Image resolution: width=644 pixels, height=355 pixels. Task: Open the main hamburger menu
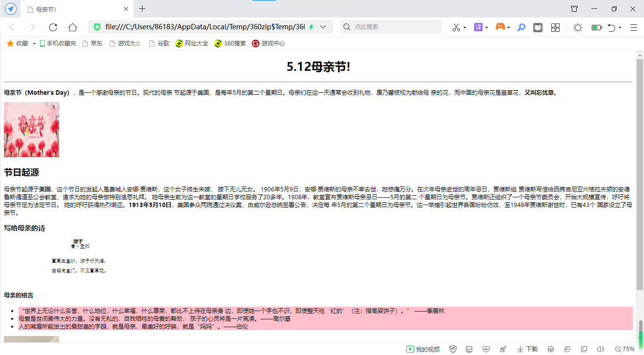tap(634, 27)
